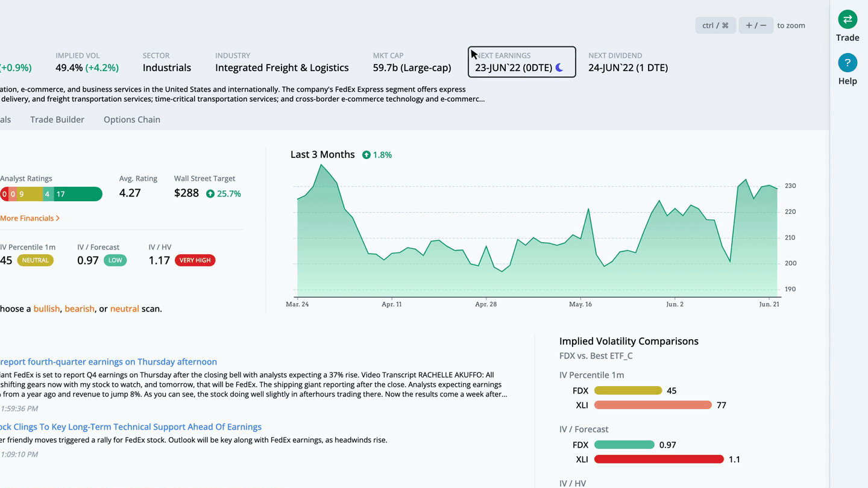Click the Industry value Integrated Freight & Logistics
868x488 pixels.
pyautogui.click(x=282, y=67)
